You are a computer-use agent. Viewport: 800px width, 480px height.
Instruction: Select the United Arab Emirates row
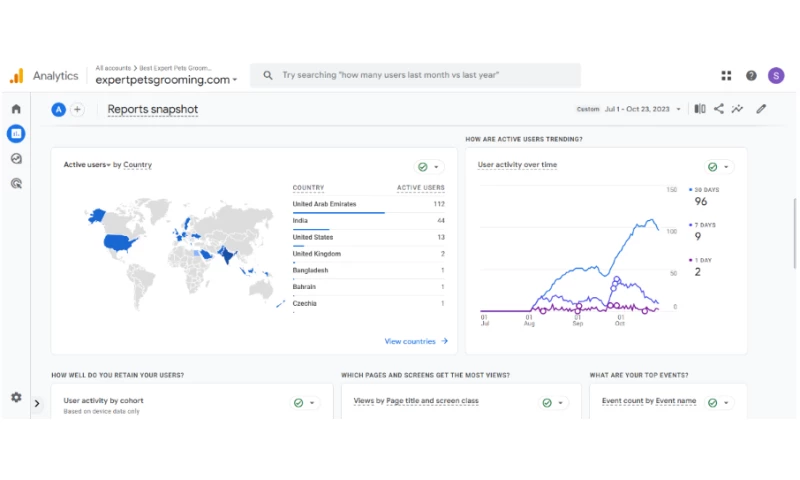(x=368, y=204)
